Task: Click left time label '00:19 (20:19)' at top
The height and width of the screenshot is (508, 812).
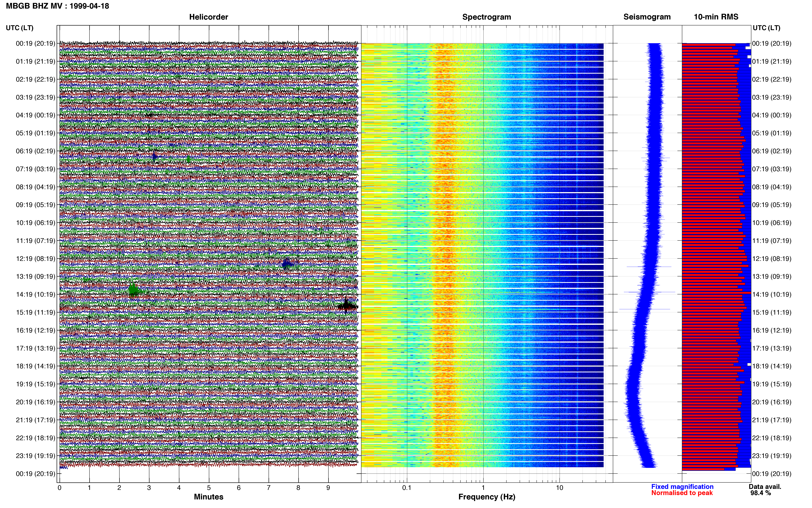Action: 36,43
